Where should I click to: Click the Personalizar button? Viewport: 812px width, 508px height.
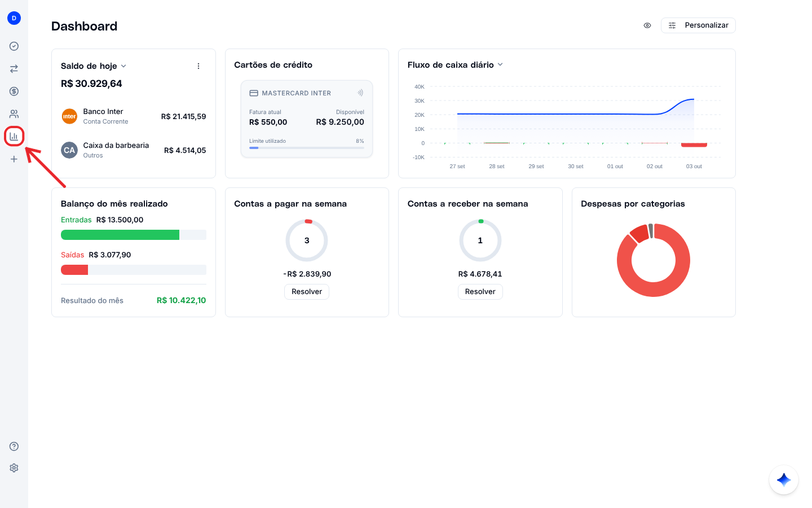698,25
